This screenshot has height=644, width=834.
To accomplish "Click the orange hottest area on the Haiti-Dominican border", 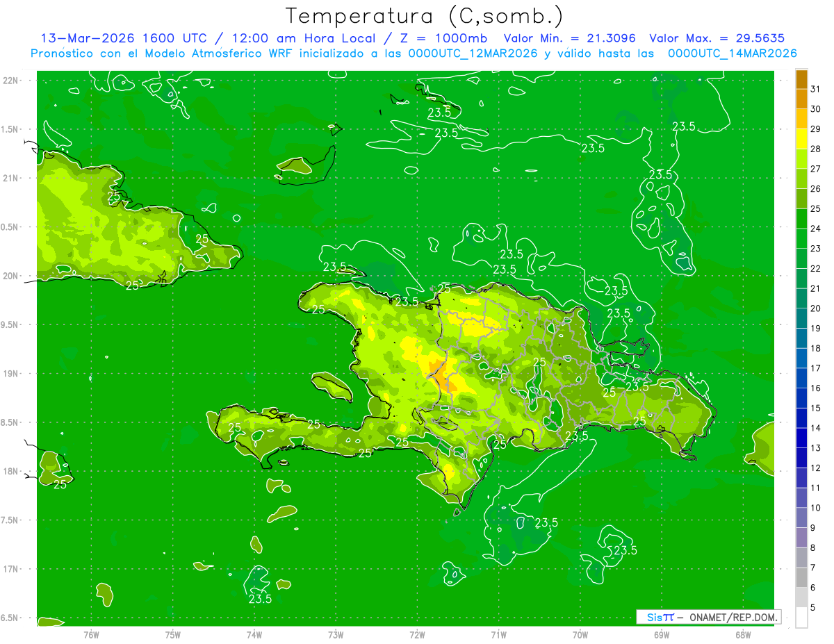I will point(439,375).
